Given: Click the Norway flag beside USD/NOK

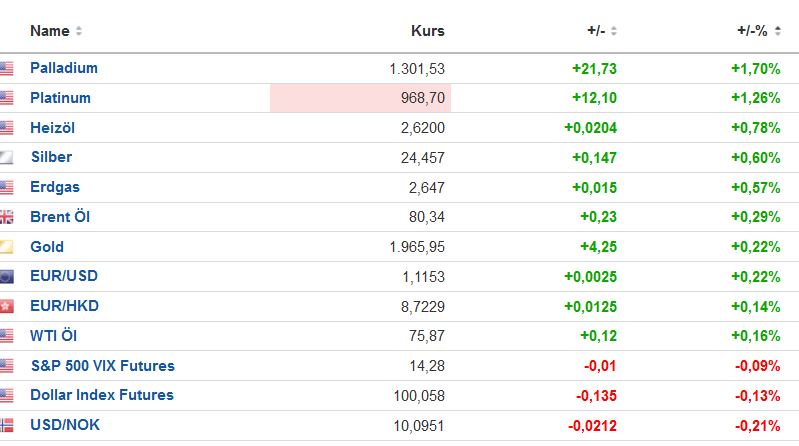Looking at the screenshot, I should coord(7,425).
